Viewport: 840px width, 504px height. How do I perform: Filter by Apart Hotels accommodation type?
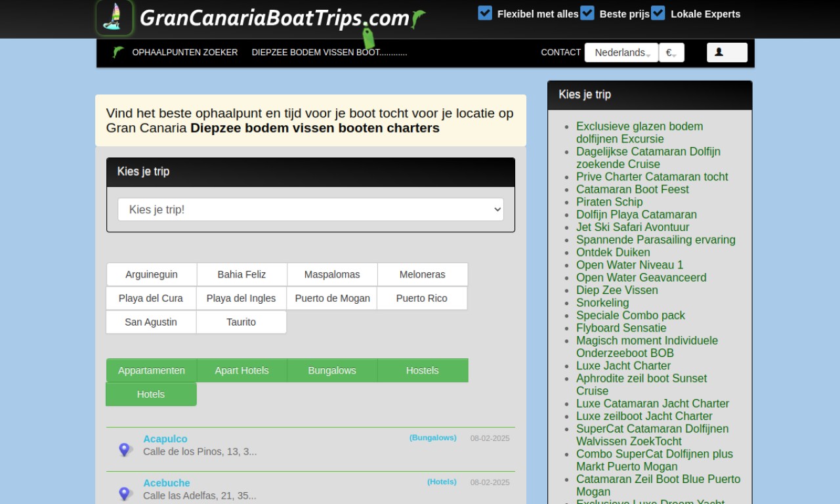[241, 370]
